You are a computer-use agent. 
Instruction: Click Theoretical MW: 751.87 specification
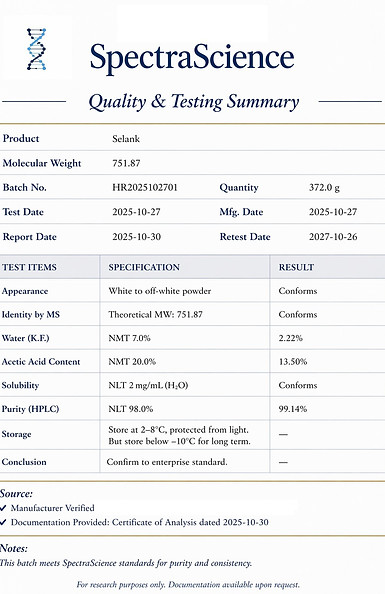click(155, 314)
